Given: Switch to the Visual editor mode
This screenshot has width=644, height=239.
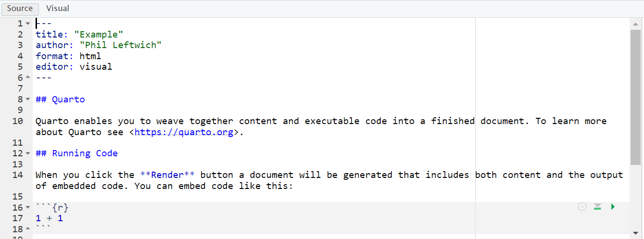Looking at the screenshot, I should 58,8.
